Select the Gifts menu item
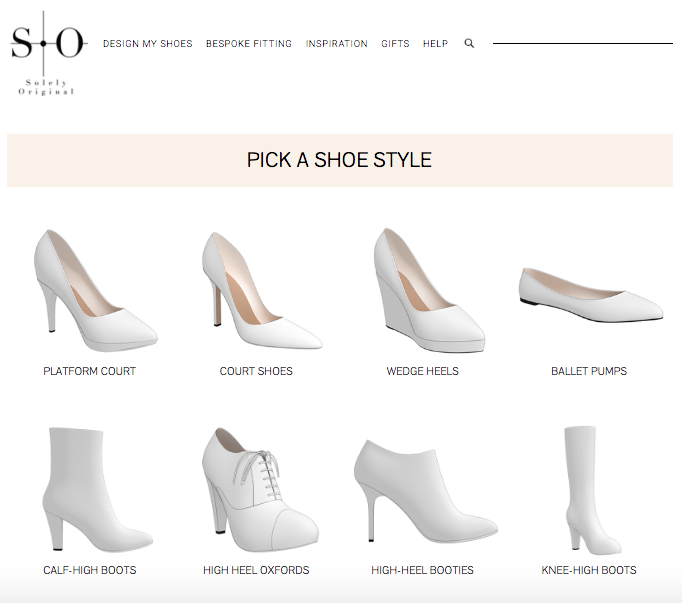682x603 pixels. (395, 44)
